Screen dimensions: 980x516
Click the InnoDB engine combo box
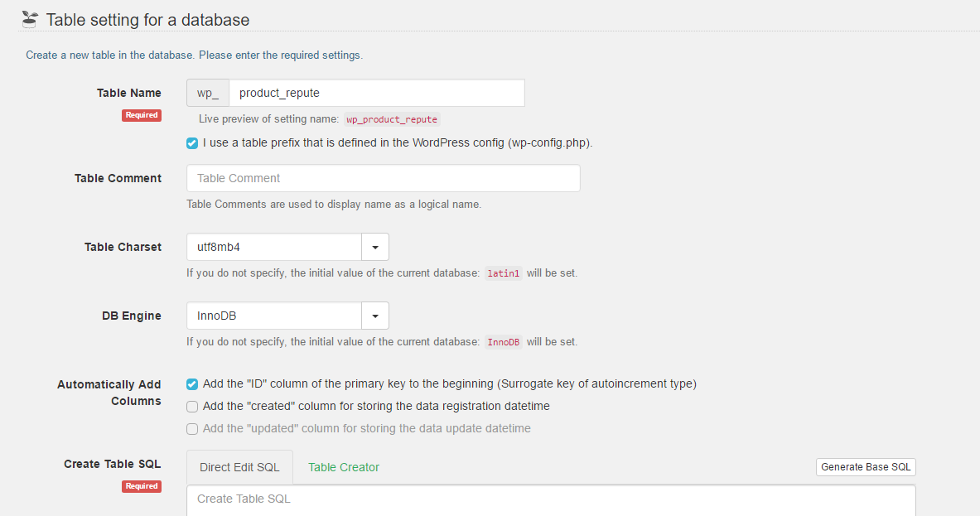tap(274, 316)
